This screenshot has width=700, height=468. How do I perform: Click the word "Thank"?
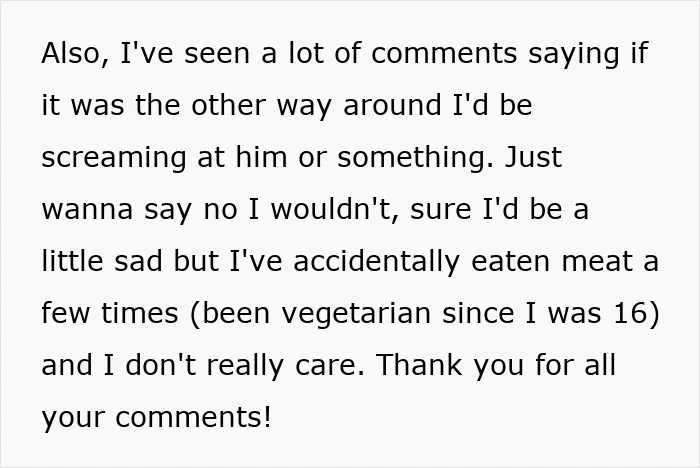(x=420, y=365)
